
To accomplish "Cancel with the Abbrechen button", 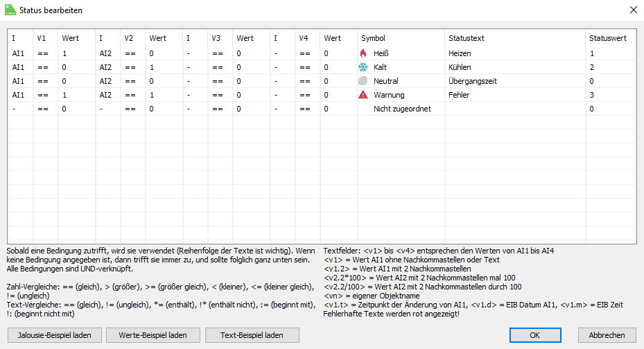I will 607,335.
